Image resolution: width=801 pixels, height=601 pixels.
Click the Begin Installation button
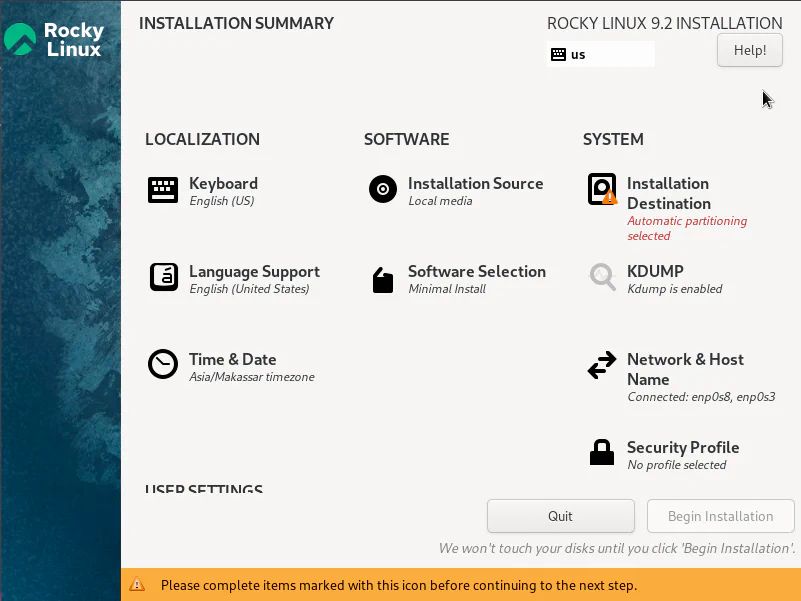pyautogui.click(x=720, y=516)
